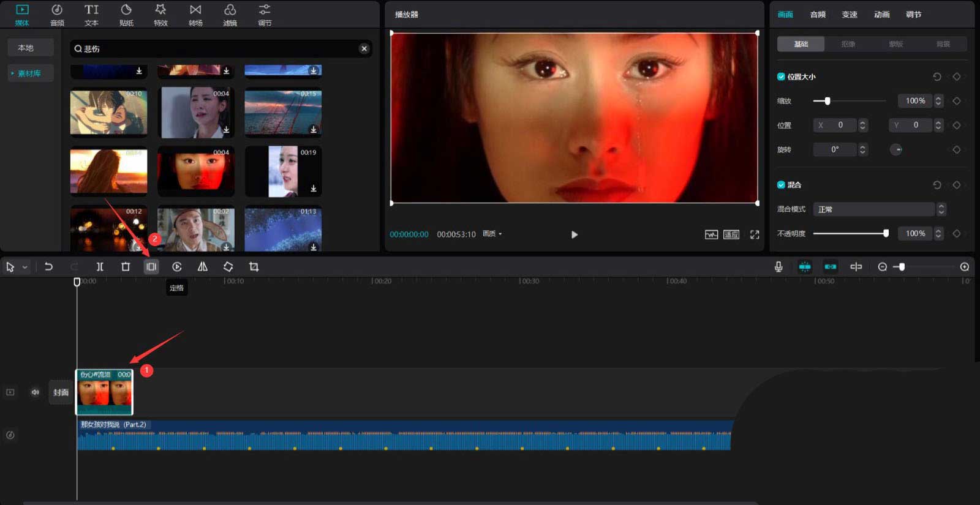Expand the selection cursor tool dropdown arrow
The image size is (980, 505).
[25, 267]
